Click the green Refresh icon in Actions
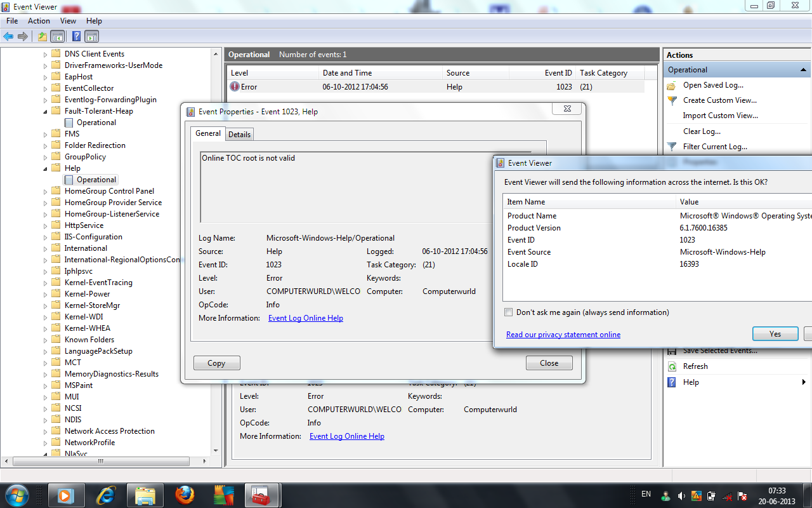This screenshot has width=812, height=508. pyautogui.click(x=672, y=366)
